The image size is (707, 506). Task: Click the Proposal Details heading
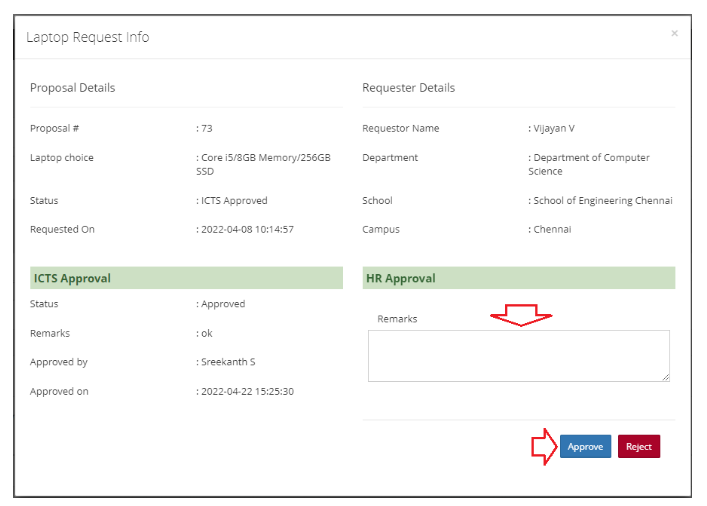(x=72, y=88)
